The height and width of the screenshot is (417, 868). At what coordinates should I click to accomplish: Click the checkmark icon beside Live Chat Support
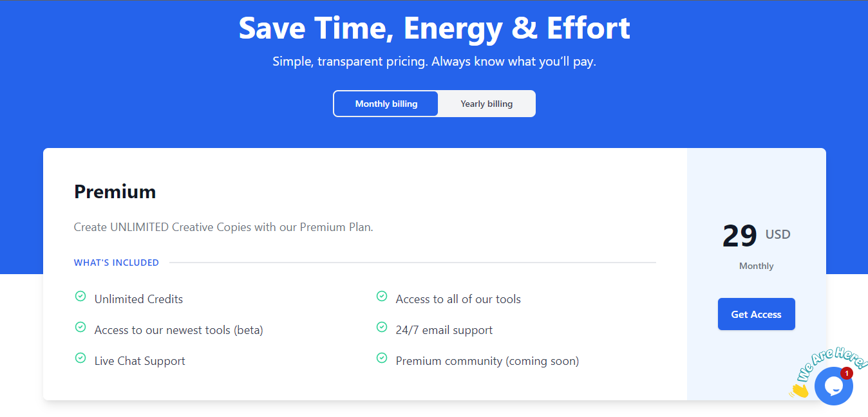point(80,358)
